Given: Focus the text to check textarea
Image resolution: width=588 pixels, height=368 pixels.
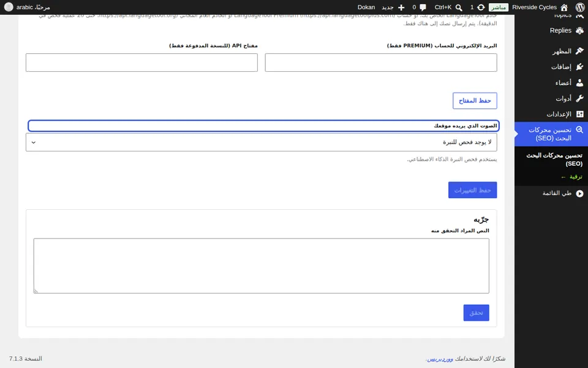Looking at the screenshot, I should 262,266.
